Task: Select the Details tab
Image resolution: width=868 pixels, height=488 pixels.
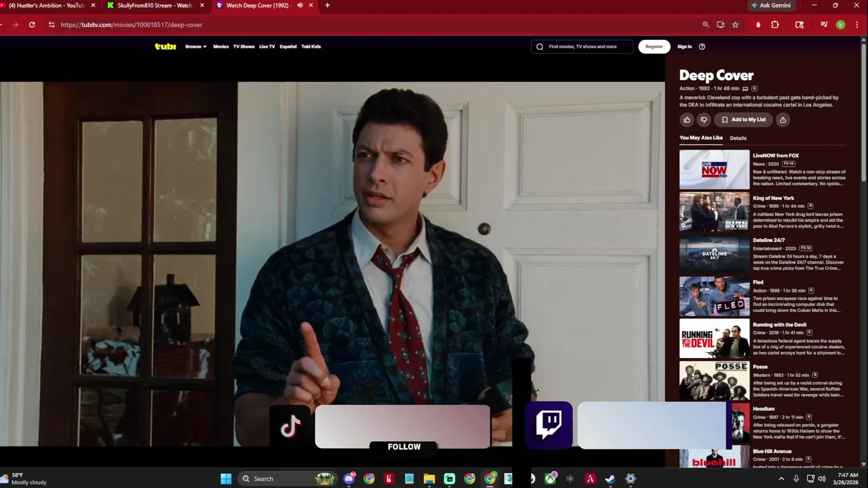Action: 738,138
